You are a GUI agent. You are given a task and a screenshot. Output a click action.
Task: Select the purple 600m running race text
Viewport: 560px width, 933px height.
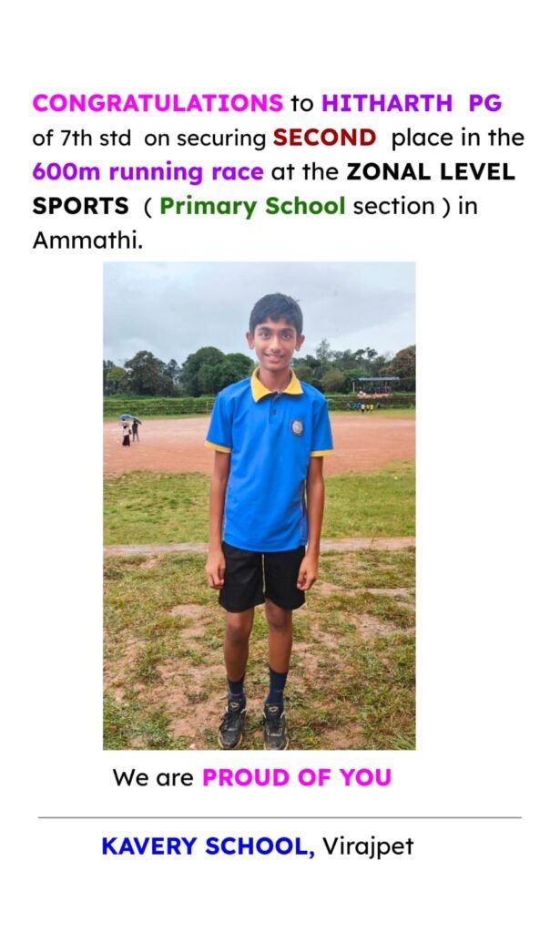[148, 172]
